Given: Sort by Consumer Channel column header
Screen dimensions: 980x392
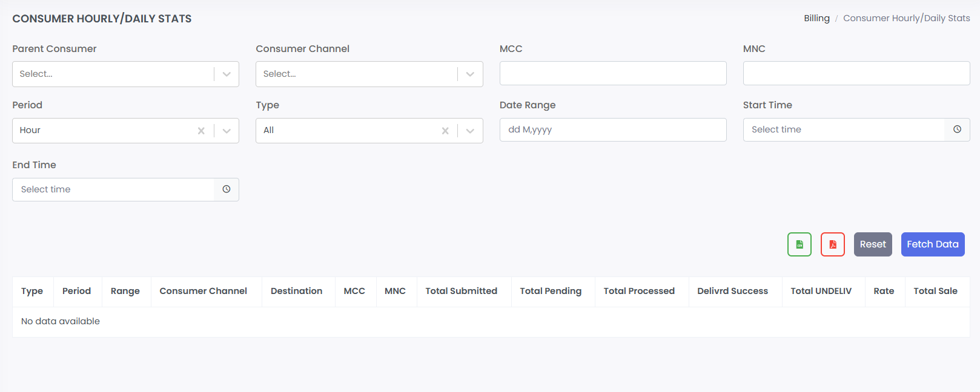Looking at the screenshot, I should [x=203, y=291].
